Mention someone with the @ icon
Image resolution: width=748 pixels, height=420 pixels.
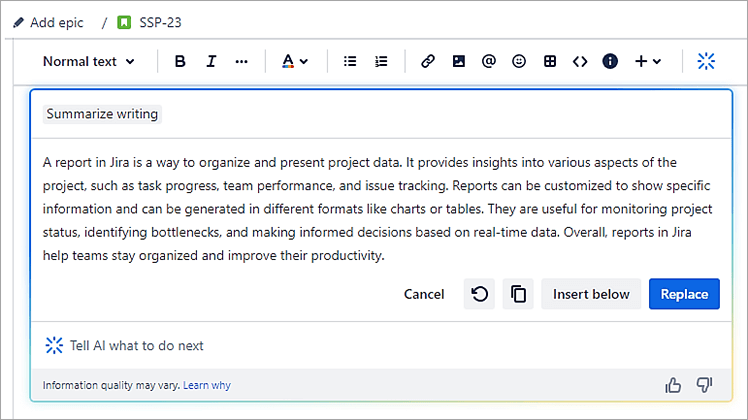[x=489, y=61]
